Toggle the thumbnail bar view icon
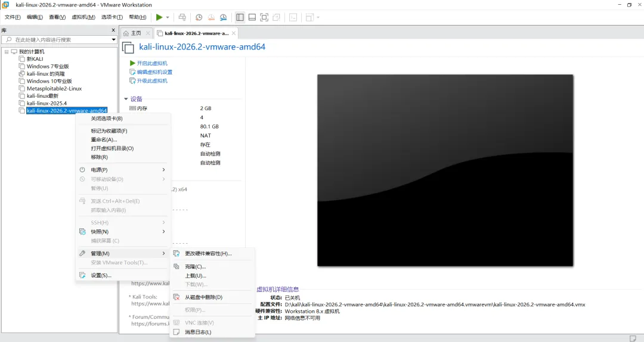This screenshot has height=342, width=644. (x=252, y=17)
